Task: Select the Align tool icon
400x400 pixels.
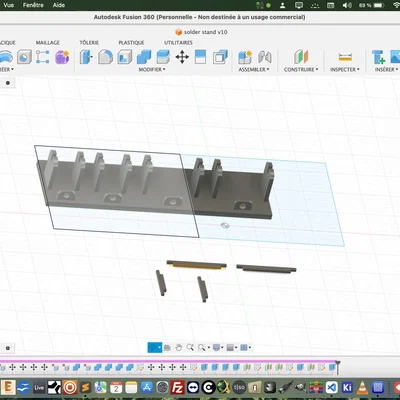Action: coord(201,57)
